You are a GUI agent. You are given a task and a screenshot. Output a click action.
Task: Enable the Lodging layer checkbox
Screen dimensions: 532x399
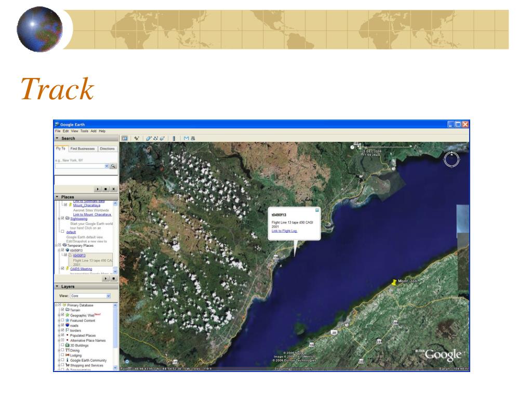point(62,355)
